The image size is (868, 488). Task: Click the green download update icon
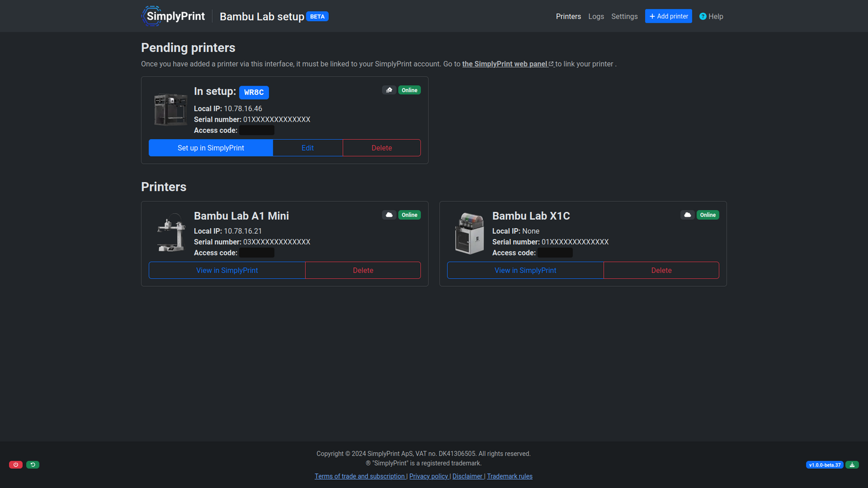852,465
